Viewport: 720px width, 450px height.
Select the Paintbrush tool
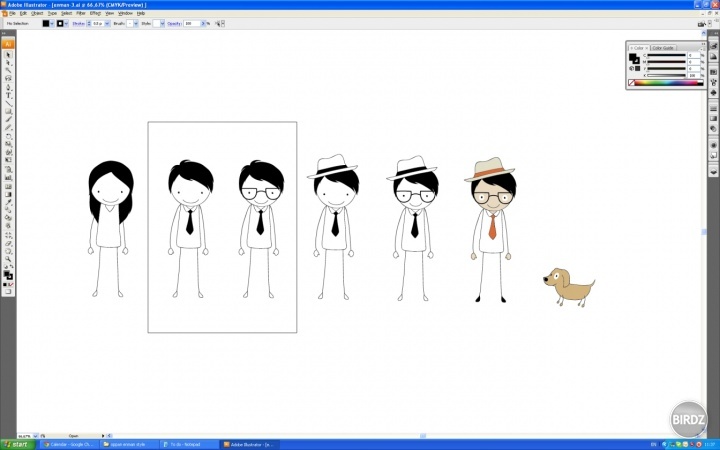click(x=8, y=119)
